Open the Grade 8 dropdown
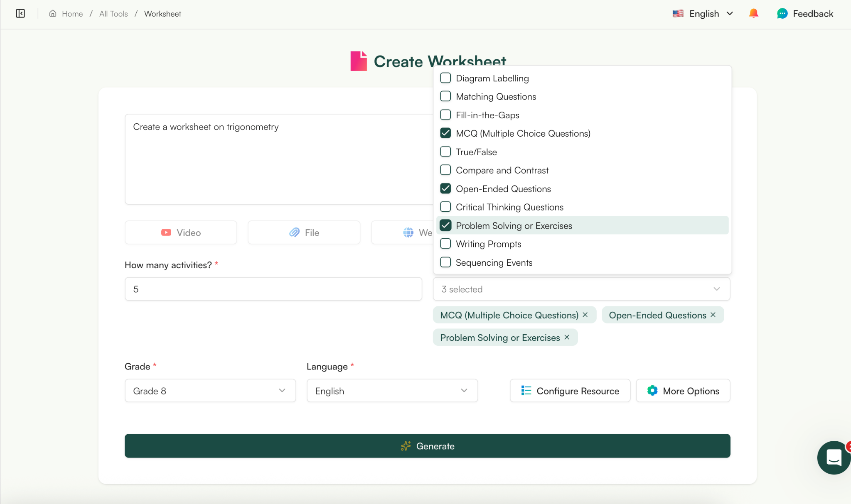 [x=210, y=390]
